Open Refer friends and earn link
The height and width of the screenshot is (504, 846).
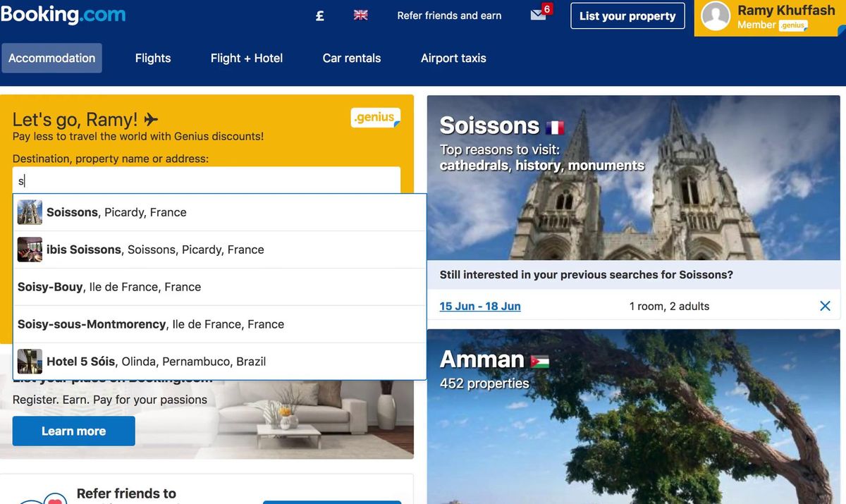click(x=449, y=16)
